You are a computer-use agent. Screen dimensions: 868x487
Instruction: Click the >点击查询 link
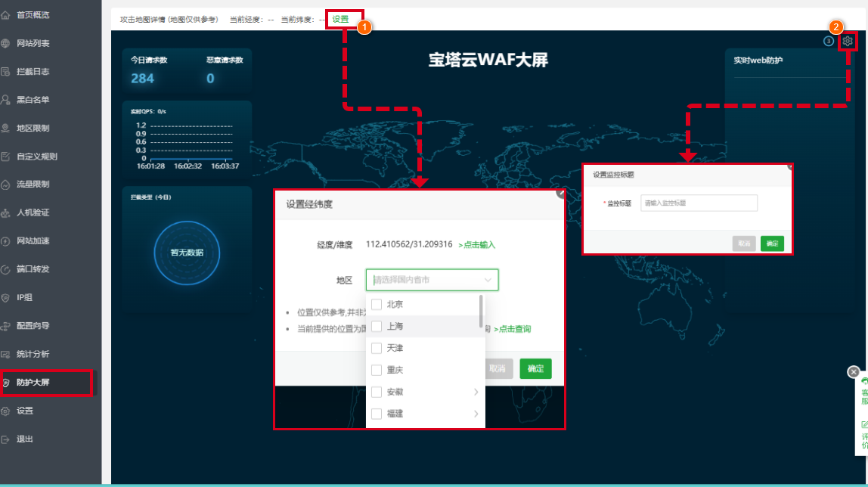click(x=512, y=329)
